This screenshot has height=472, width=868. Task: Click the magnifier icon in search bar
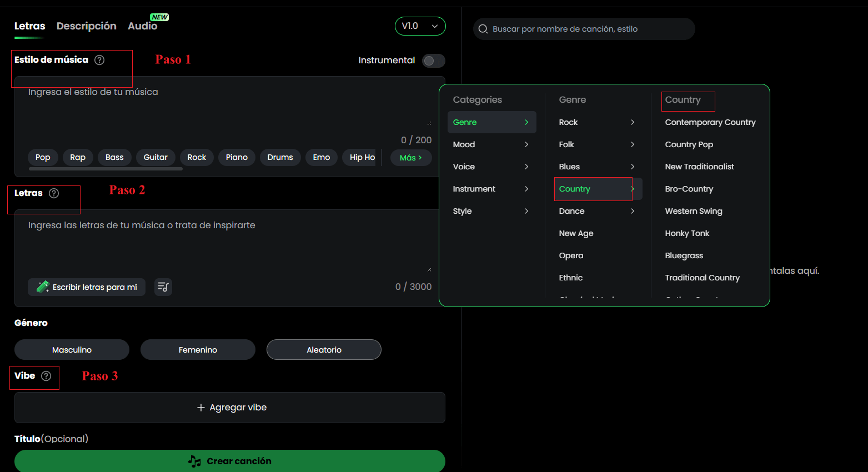483,29
